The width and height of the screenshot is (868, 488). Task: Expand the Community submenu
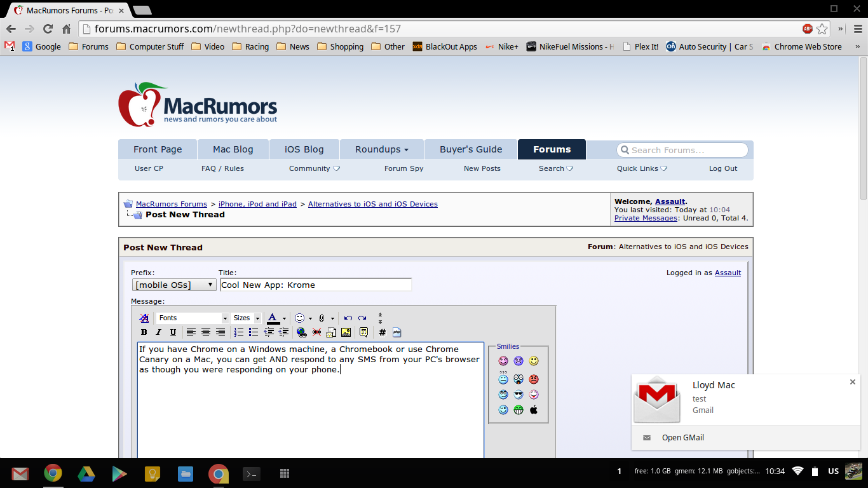click(315, 168)
